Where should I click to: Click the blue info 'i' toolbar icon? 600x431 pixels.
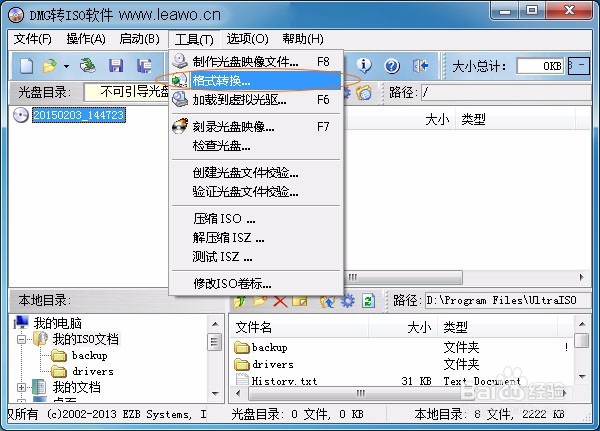pyautogui.click(x=364, y=66)
